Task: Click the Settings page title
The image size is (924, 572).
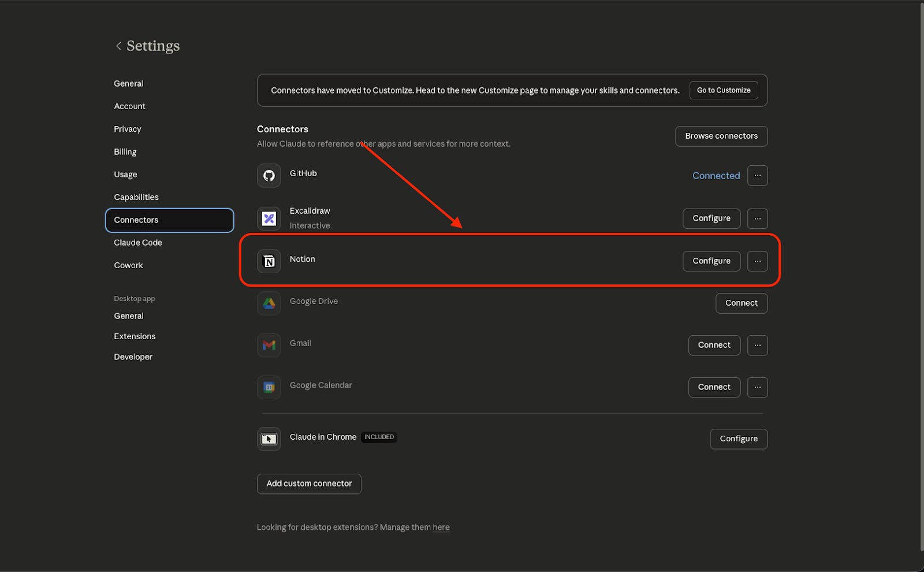Action: coord(153,46)
